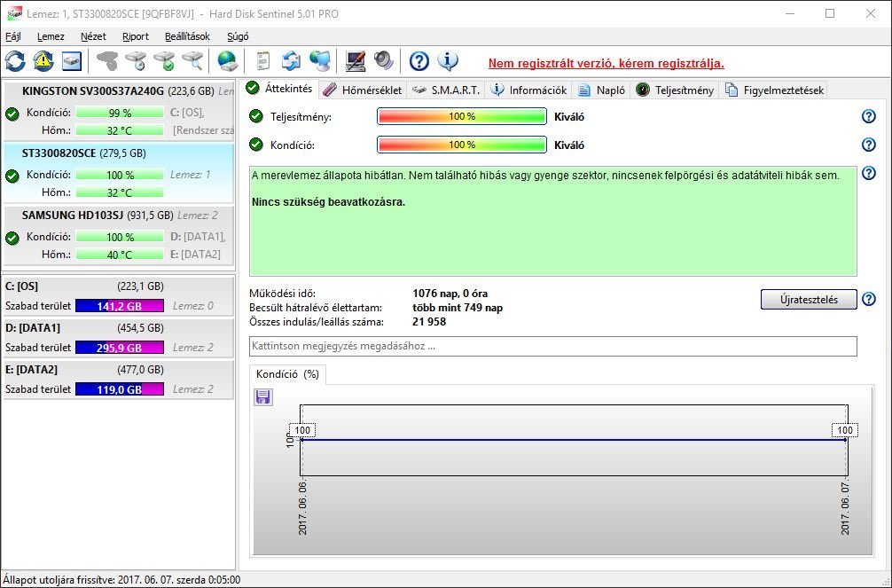Open the Nézet menu
Viewport: 892px width, 588px height.
point(93,36)
